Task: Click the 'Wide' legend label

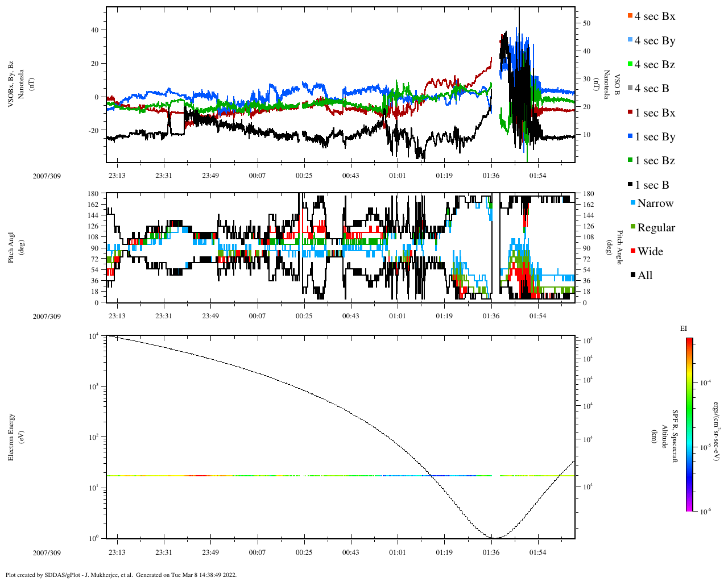Action: [x=650, y=251]
